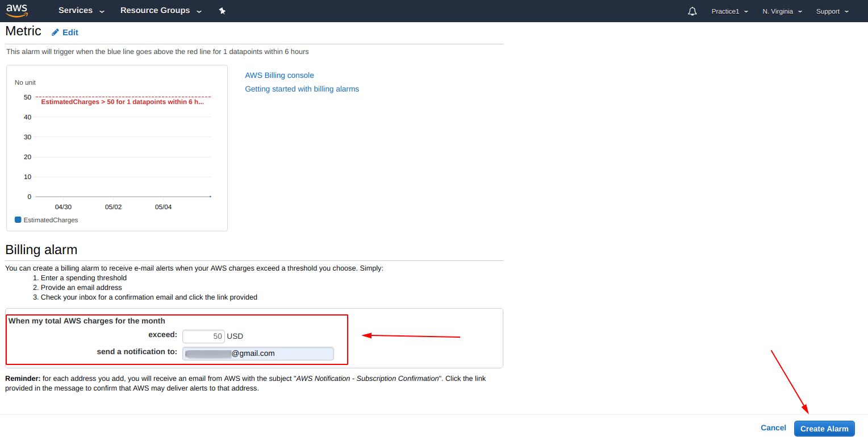Click the 'Enter a spending threshold' step
The width and height of the screenshot is (868, 440).
coord(84,278)
